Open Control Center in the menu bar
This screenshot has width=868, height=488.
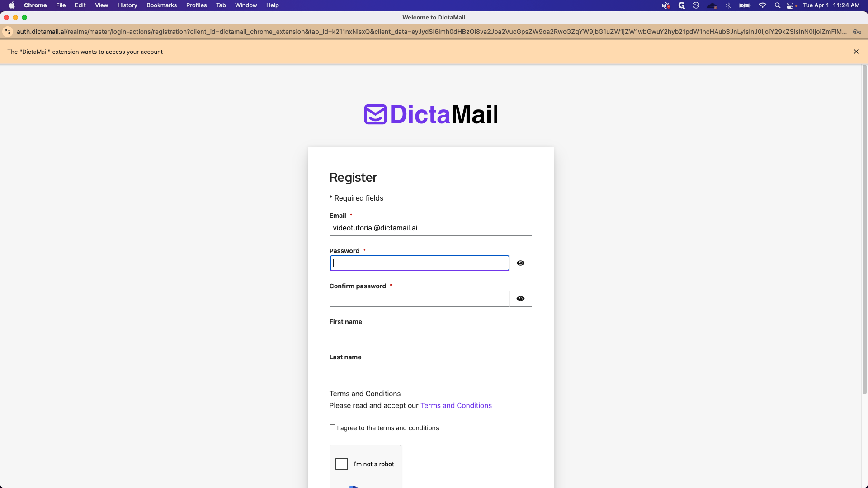pos(790,5)
